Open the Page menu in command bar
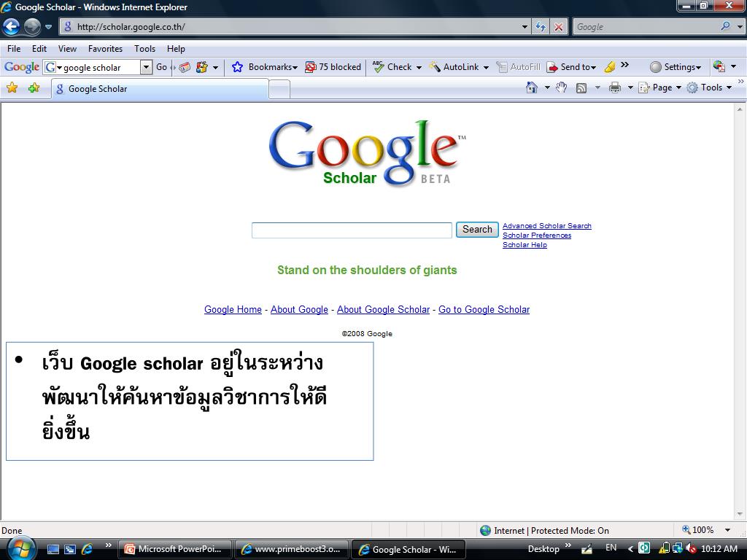The image size is (747, 560). pyautogui.click(x=659, y=87)
